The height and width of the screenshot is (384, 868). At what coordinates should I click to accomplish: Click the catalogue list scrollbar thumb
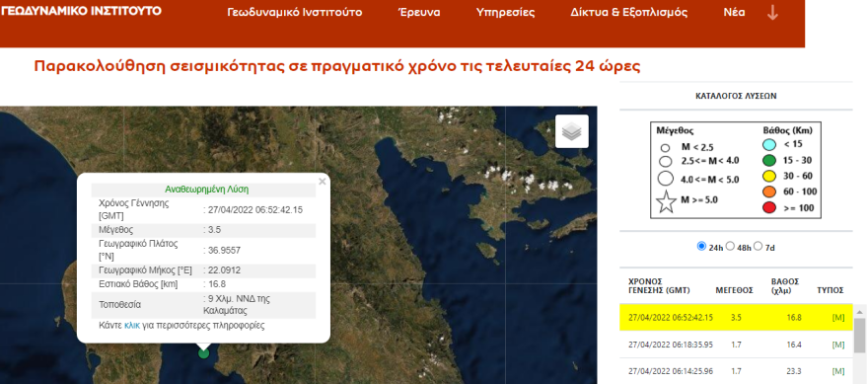(x=859, y=336)
